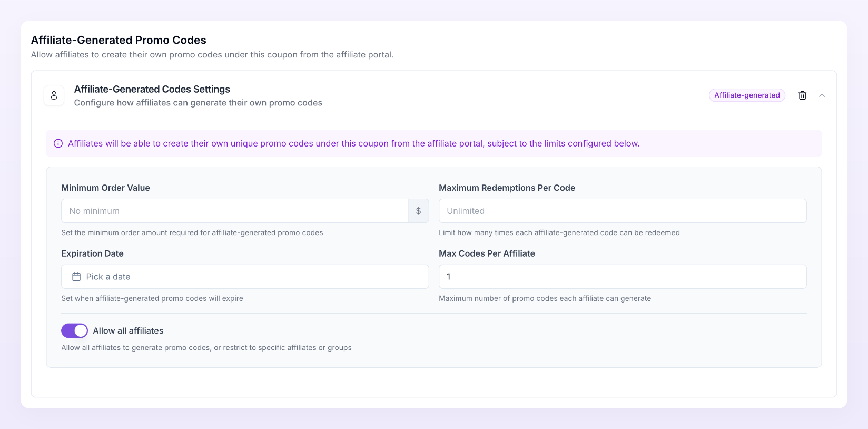Click the Affiliate-Generated Codes Settings title
Image resolution: width=868 pixels, height=429 pixels.
click(x=152, y=89)
